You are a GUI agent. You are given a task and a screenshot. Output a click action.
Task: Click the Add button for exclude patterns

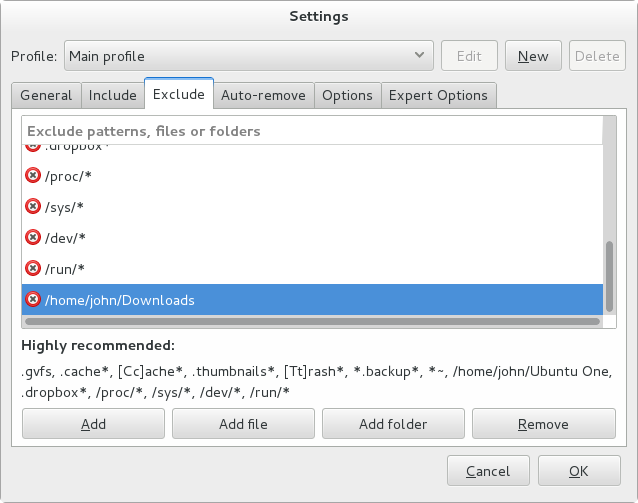point(93,424)
